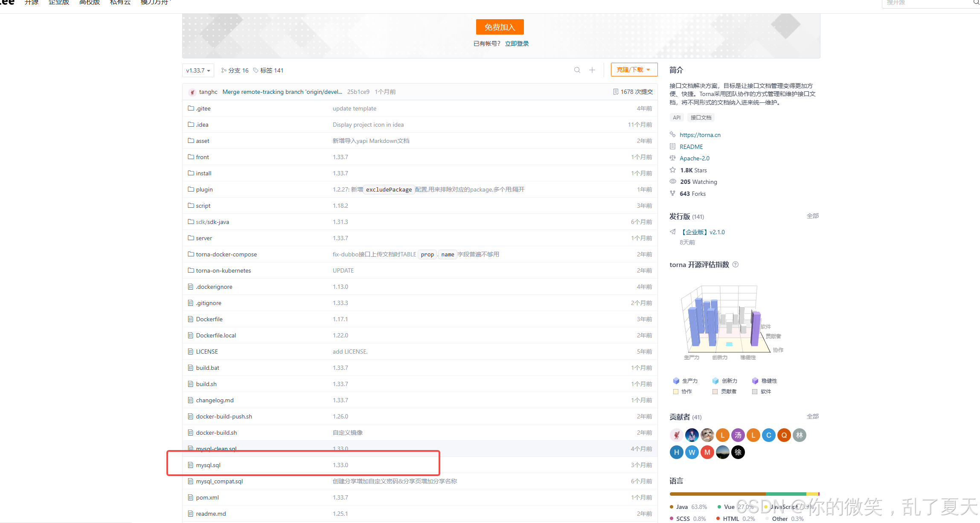This screenshot has width=980, height=523.
Task: Open the docker-build.sh file
Action: coord(216,433)
